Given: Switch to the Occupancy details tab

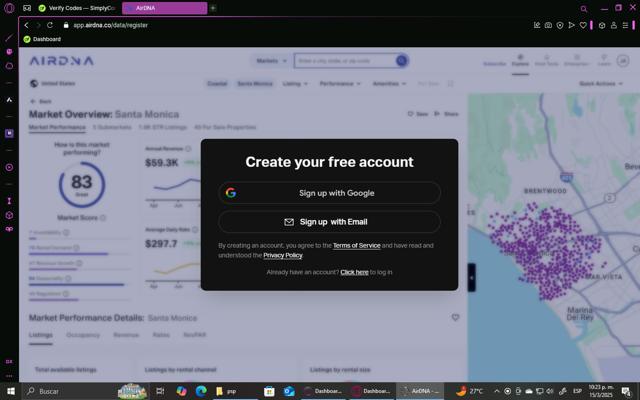Looking at the screenshot, I should (83, 335).
